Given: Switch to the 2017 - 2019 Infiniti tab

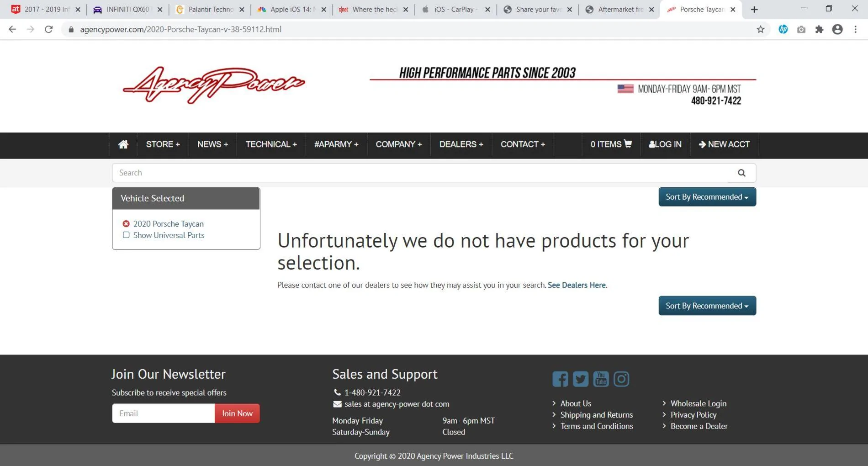Looking at the screenshot, I should pyautogui.click(x=46, y=9).
